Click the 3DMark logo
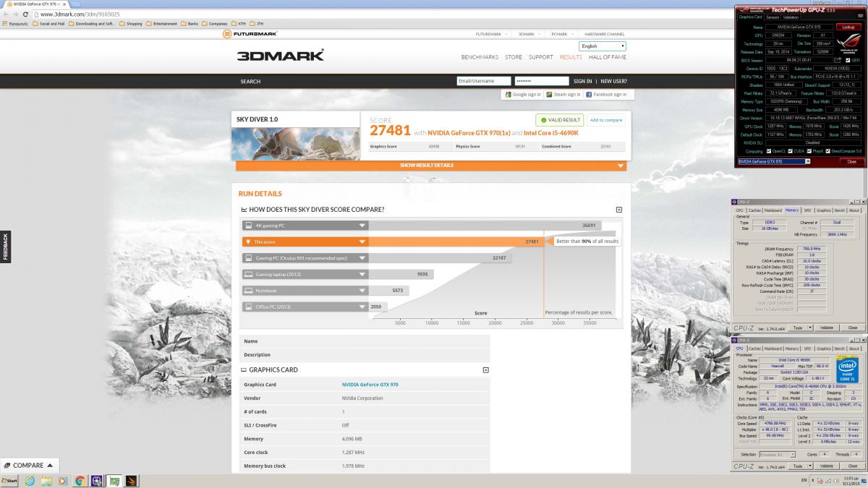Screen dimensions: 868x488 click(280, 55)
